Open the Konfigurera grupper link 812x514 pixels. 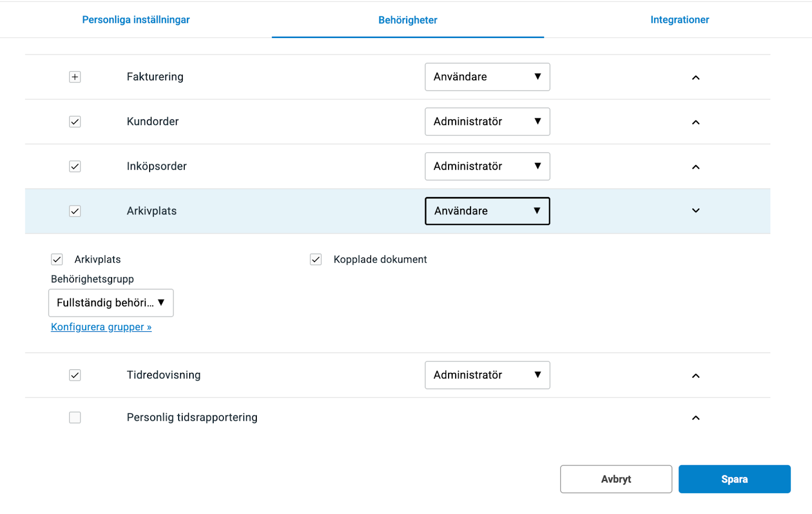click(101, 327)
